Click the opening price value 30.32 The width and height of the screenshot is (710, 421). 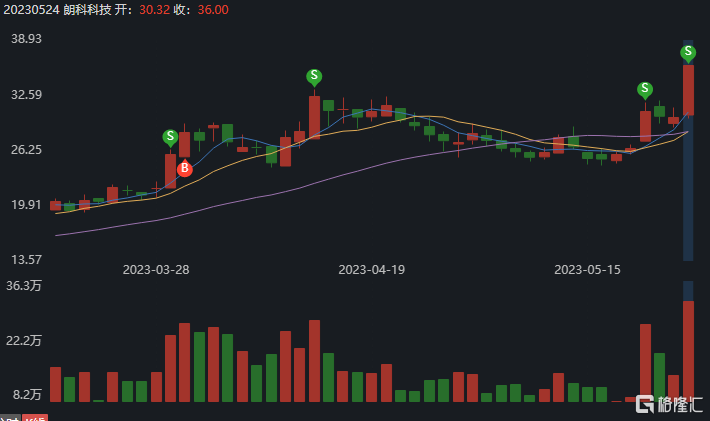(154, 10)
